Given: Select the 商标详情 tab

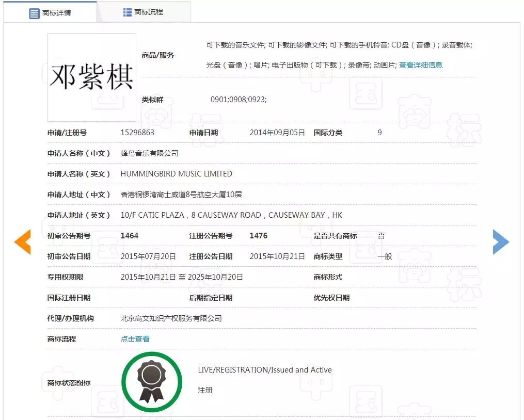Looking at the screenshot, I should click(57, 13).
